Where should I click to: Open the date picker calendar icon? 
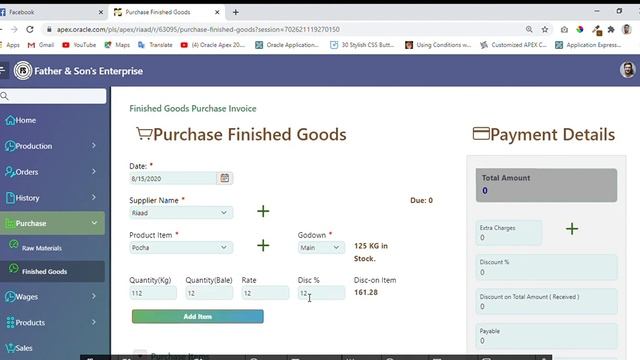click(224, 178)
